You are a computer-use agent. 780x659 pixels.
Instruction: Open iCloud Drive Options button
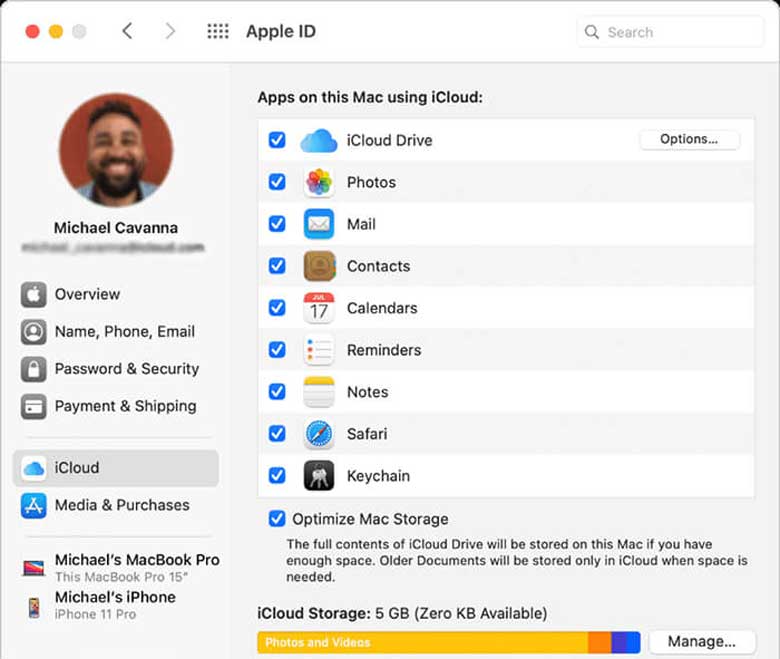click(x=689, y=140)
